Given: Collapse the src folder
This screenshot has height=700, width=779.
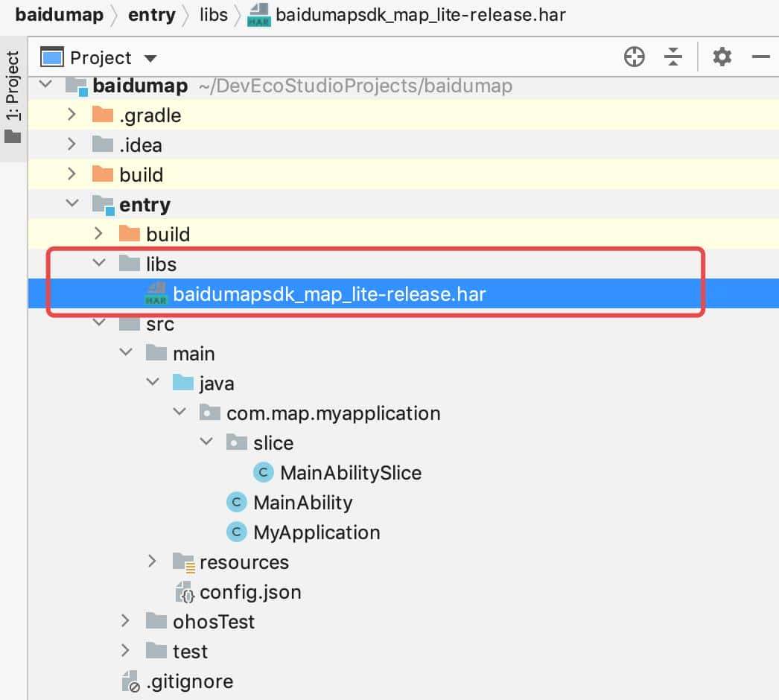Looking at the screenshot, I should point(99,322).
